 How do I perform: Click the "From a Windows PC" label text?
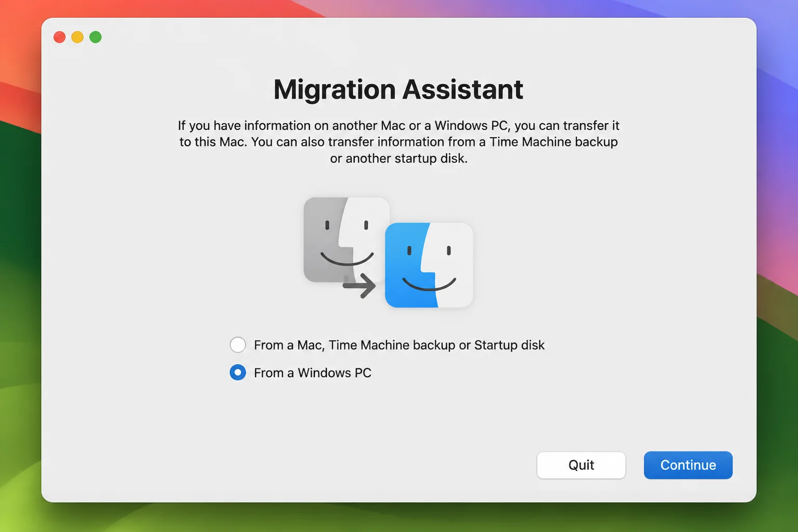tap(313, 373)
